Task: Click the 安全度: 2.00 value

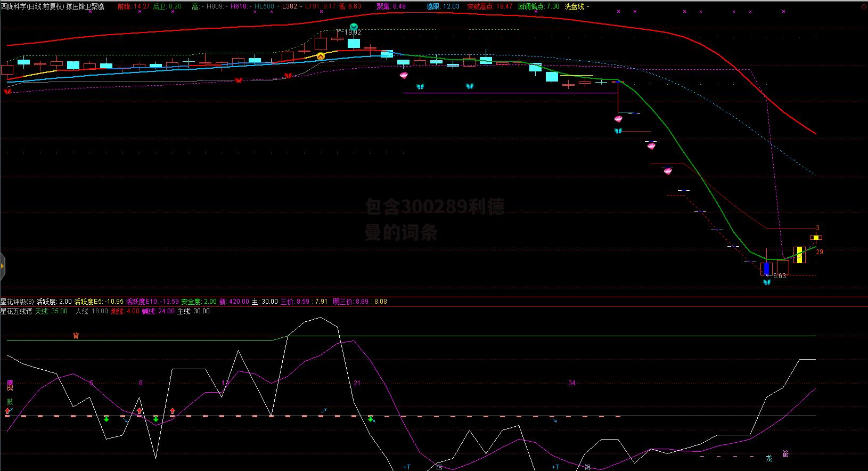Action: [x=199, y=302]
